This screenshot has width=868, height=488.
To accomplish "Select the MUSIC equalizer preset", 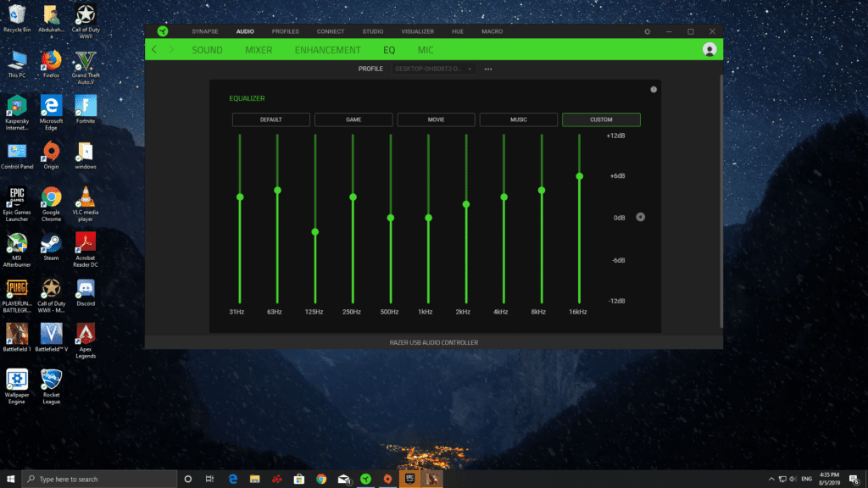I will [518, 119].
